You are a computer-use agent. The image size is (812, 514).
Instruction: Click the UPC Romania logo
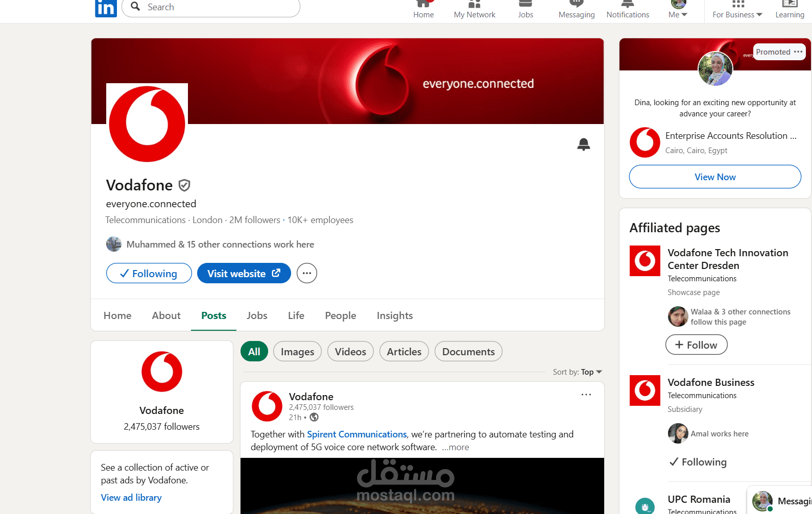pyautogui.click(x=645, y=505)
